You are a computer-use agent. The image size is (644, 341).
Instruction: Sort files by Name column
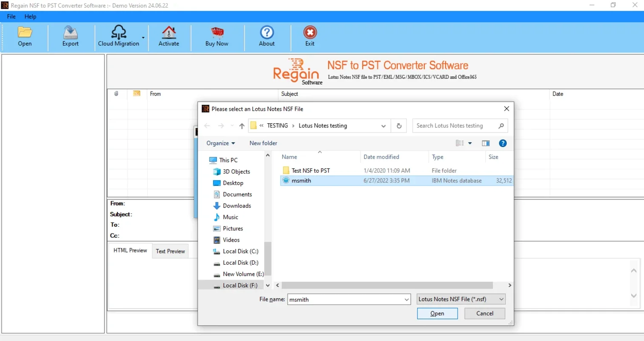(x=289, y=157)
